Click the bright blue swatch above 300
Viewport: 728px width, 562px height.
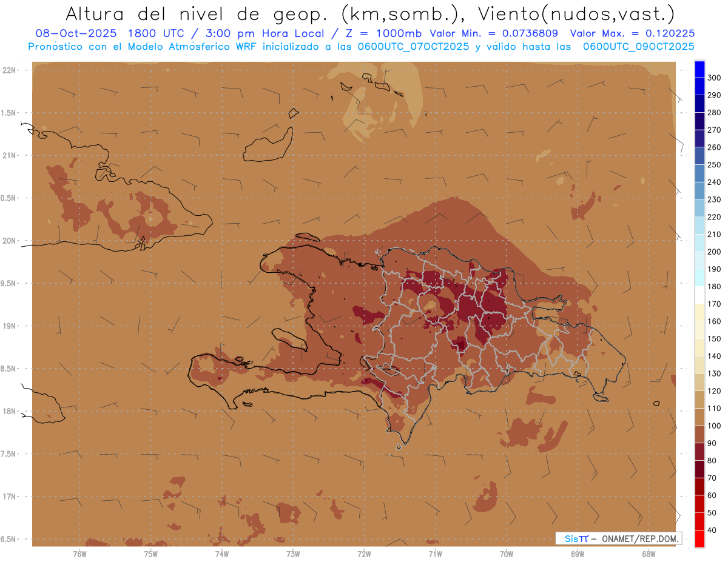[699, 69]
